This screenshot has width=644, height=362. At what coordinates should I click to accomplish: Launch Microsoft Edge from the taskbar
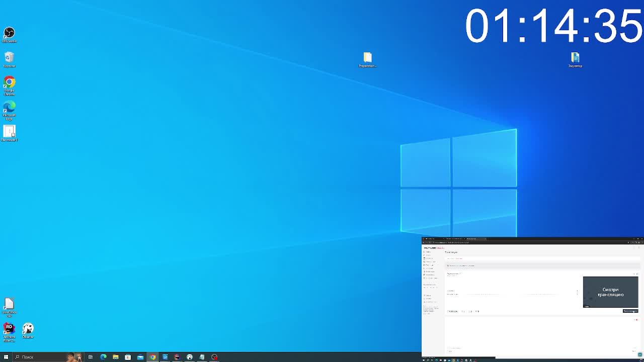[103, 357]
